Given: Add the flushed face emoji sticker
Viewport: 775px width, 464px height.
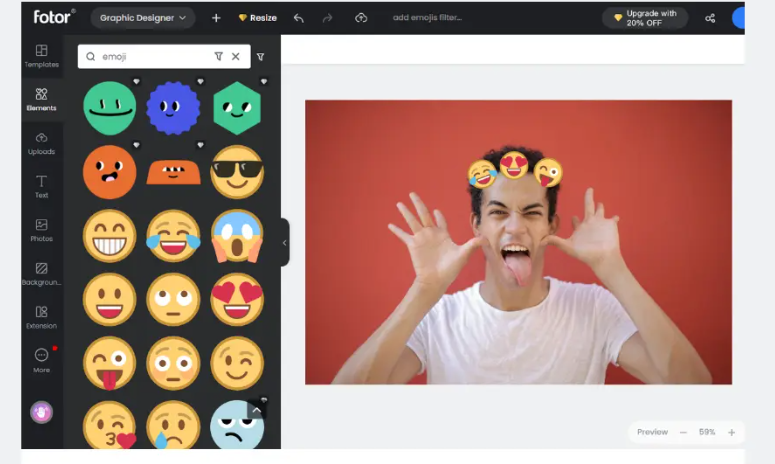Looking at the screenshot, I should [x=173, y=363].
